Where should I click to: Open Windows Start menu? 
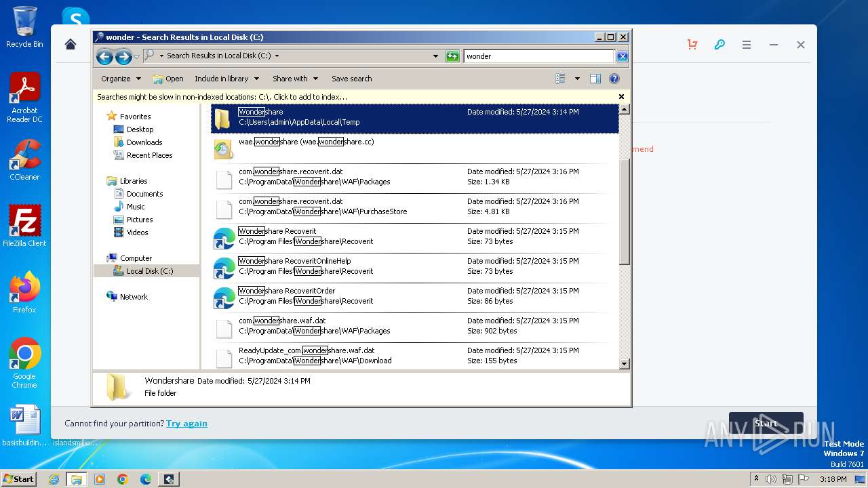(x=19, y=479)
